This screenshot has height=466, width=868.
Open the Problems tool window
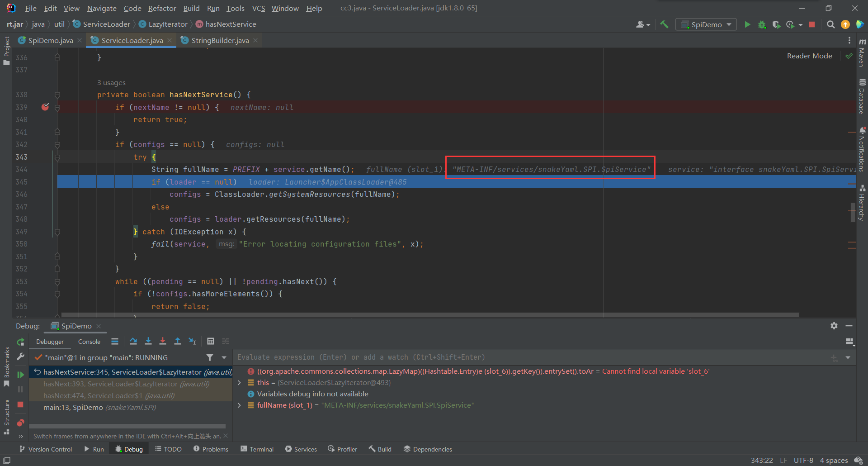click(211, 449)
